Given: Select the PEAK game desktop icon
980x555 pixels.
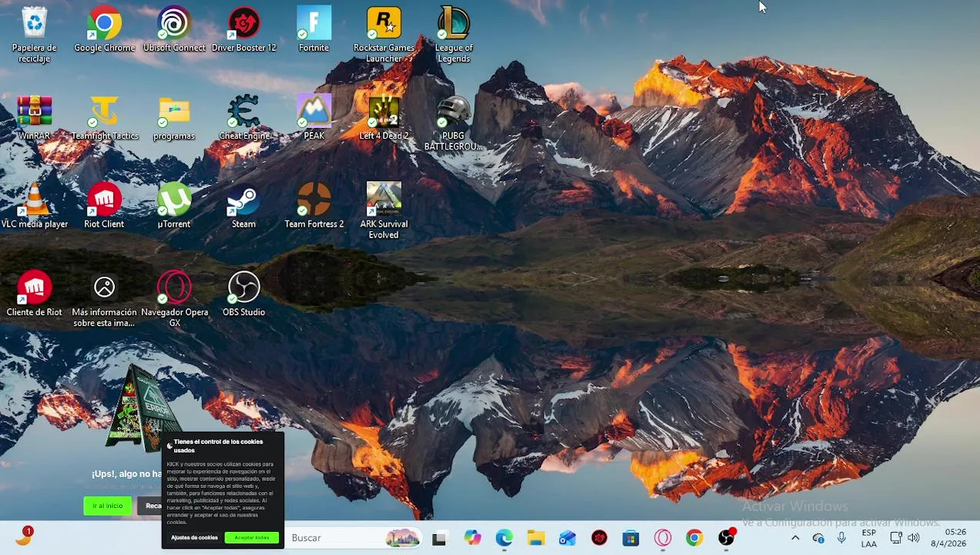Looking at the screenshot, I should pos(314,117).
